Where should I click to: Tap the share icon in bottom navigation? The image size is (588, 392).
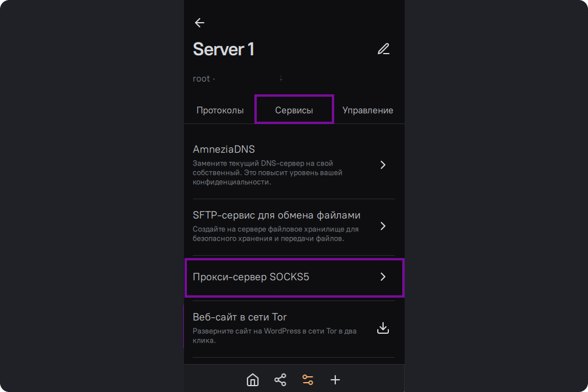pos(280,380)
